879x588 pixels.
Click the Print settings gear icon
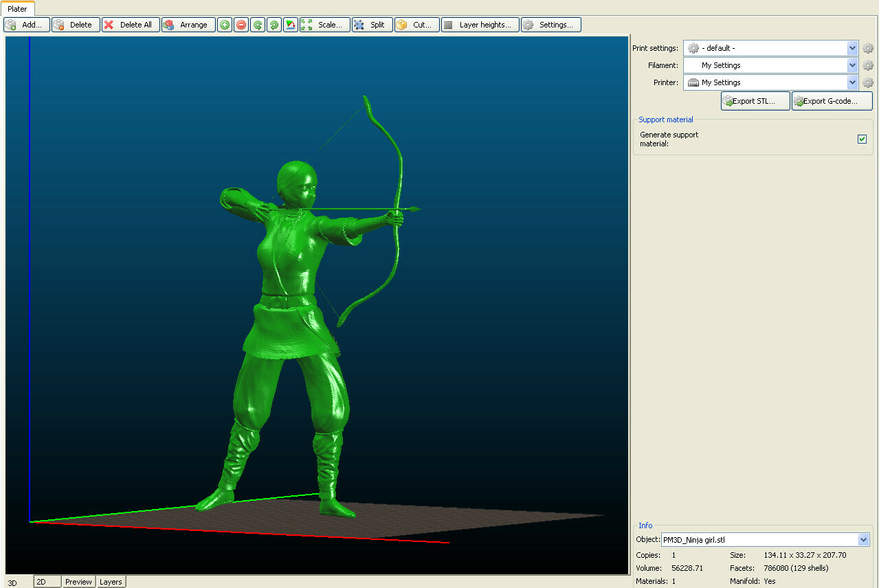867,48
